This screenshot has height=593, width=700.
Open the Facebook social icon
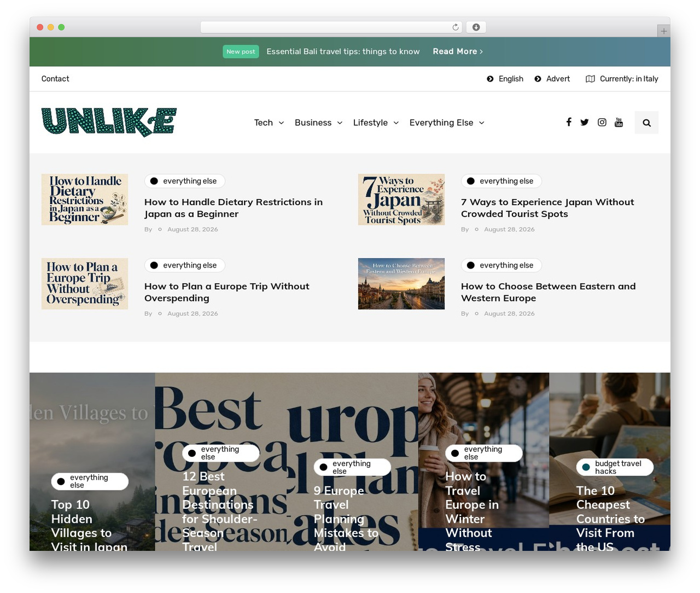[x=569, y=122]
